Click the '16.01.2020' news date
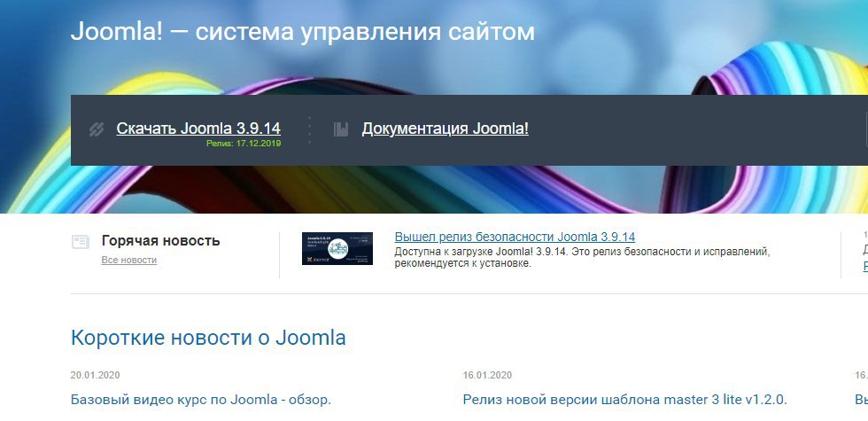The height and width of the screenshot is (421, 868). pyautogui.click(x=488, y=375)
